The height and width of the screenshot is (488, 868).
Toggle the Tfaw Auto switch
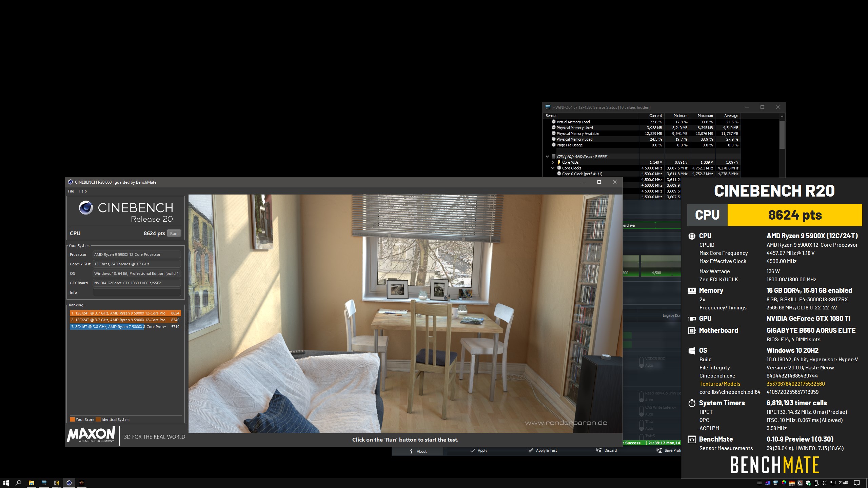click(x=642, y=425)
